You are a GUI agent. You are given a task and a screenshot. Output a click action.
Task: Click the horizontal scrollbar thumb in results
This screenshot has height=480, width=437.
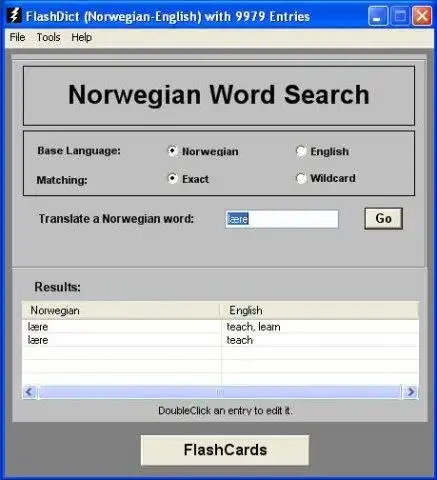tap(219, 392)
